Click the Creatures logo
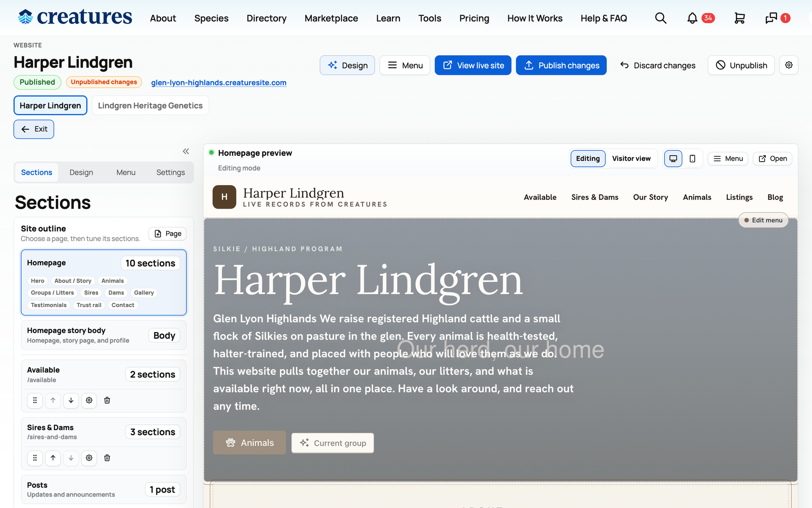This screenshot has width=812, height=508. (x=75, y=17)
